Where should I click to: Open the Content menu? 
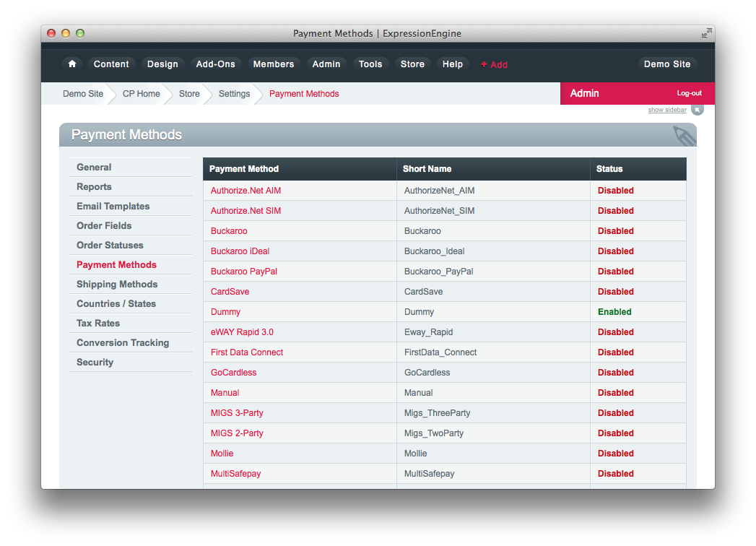111,64
